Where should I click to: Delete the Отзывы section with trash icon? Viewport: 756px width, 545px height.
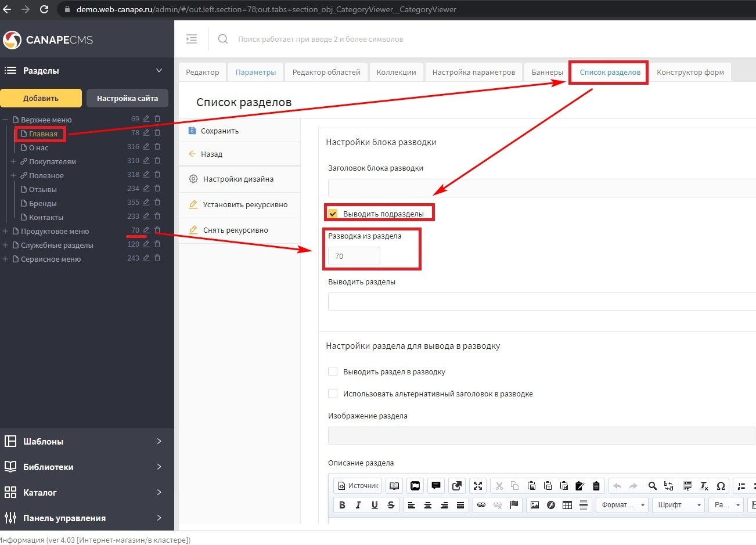[157, 189]
